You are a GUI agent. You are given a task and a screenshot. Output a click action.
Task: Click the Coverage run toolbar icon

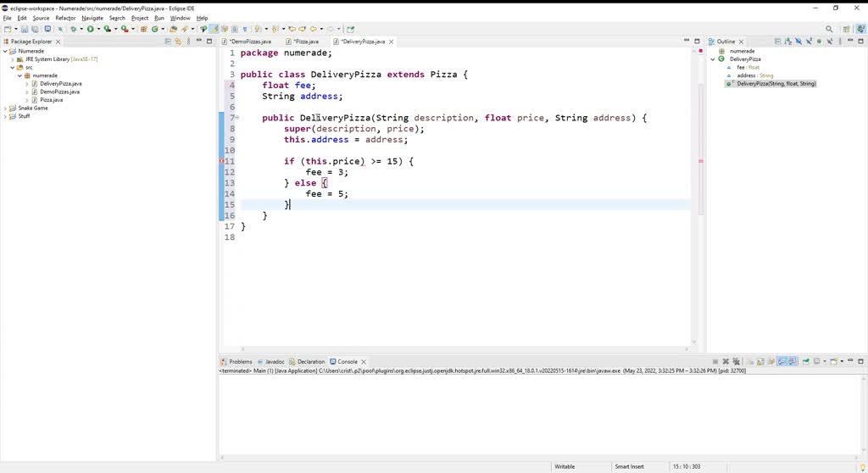[107, 29]
